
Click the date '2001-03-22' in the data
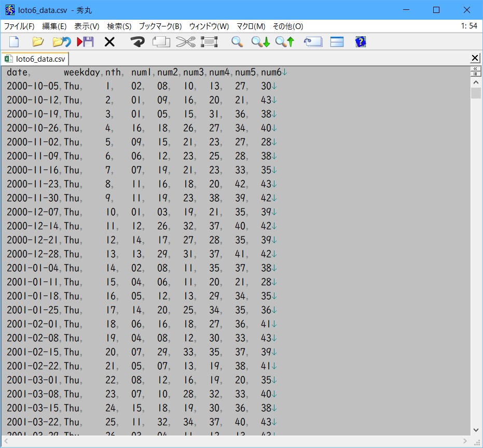click(x=33, y=422)
